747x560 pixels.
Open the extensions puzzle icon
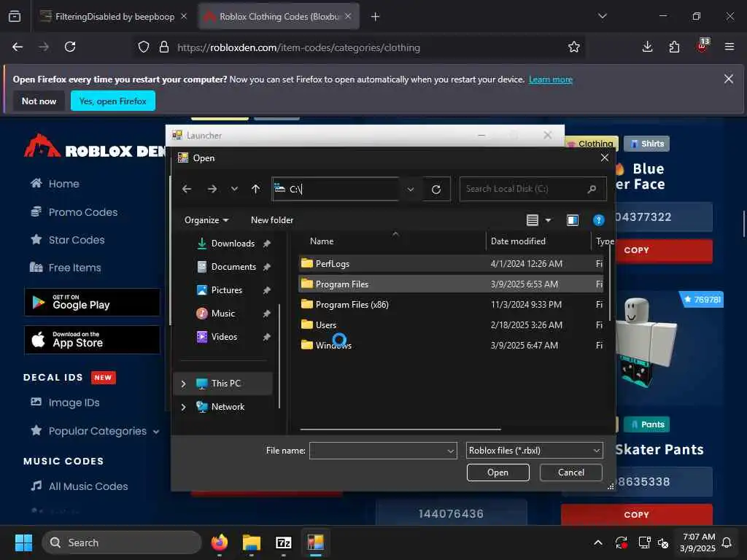point(674,47)
